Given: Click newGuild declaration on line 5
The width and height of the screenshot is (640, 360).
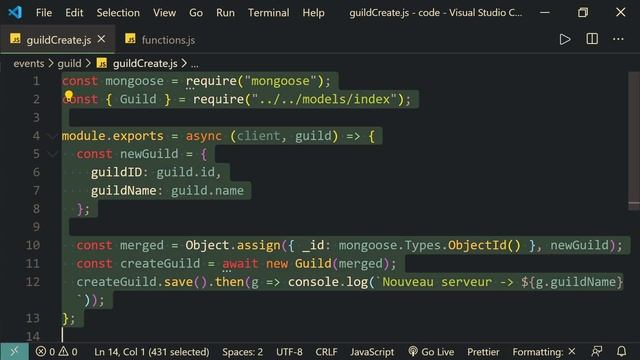Looking at the screenshot, I should click(149, 154).
